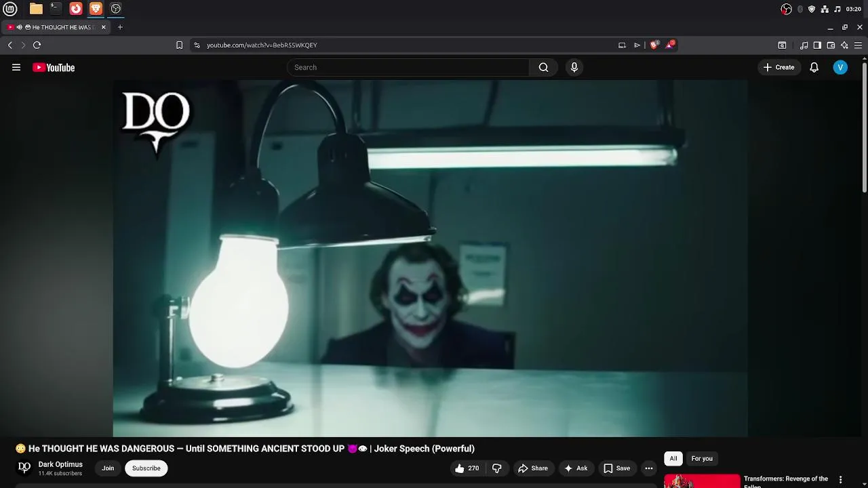Select the 'For you' recommendations chip

pos(702,459)
